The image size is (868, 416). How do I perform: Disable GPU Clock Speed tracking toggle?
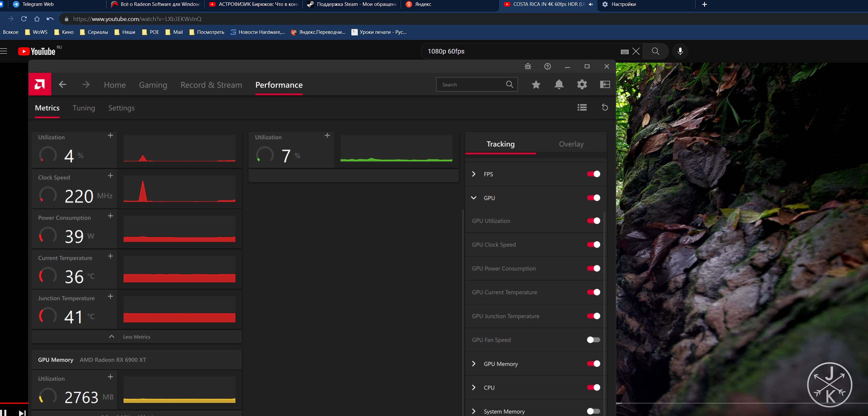593,244
